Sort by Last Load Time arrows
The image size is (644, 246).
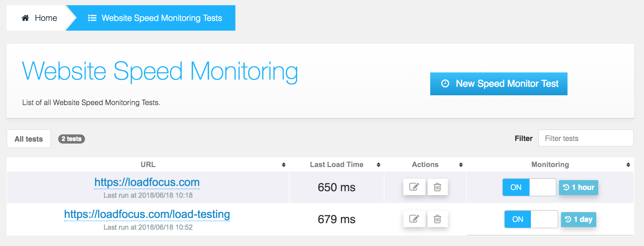379,165
